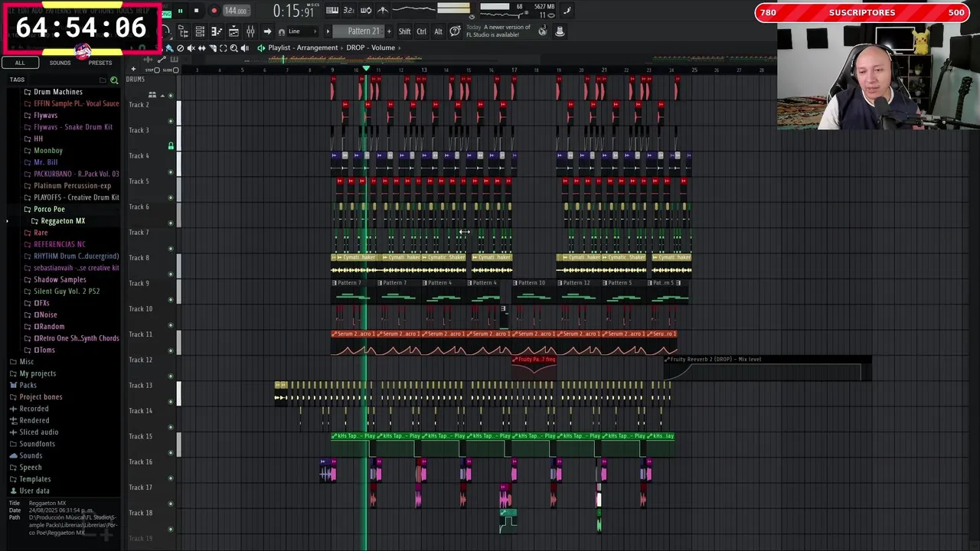Toggle the SLIDE checkbox
Screen dimensions: 980x551
(175, 70)
